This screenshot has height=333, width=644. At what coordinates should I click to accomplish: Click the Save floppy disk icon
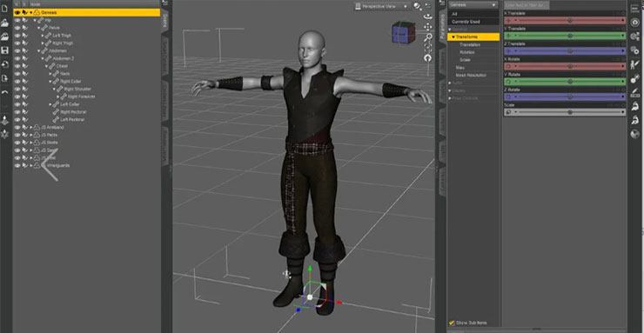[5, 50]
